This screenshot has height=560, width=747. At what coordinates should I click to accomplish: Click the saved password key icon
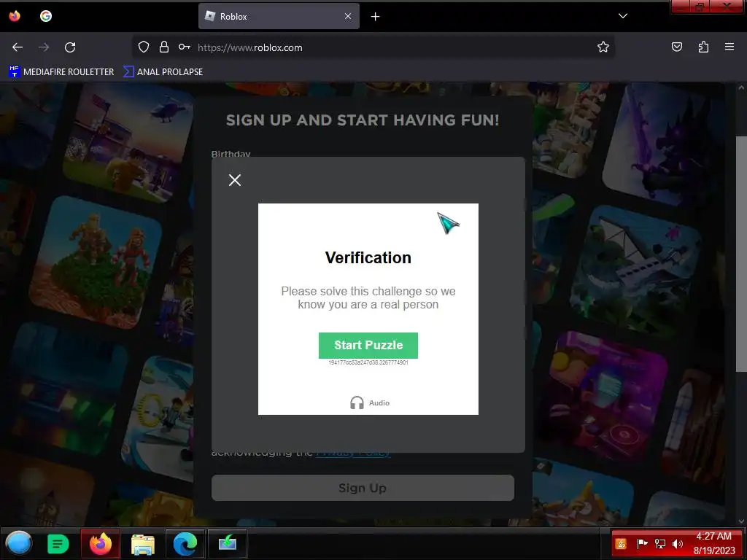coord(185,47)
